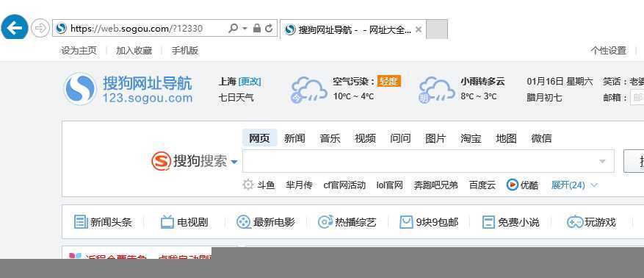Select the 问问 search tab

[x=400, y=138]
